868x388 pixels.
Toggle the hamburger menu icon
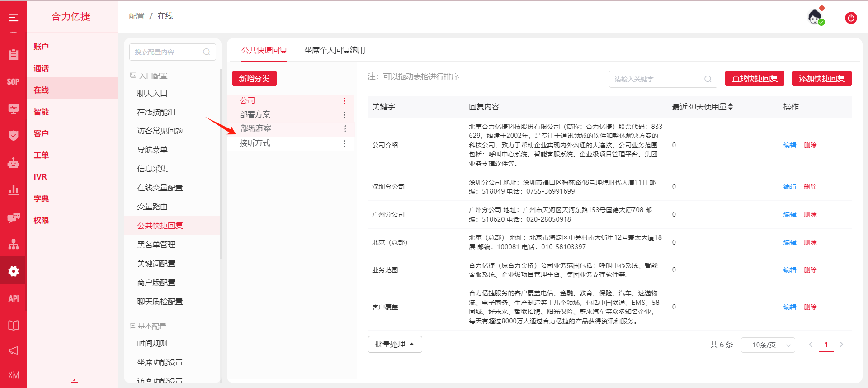pos(14,17)
